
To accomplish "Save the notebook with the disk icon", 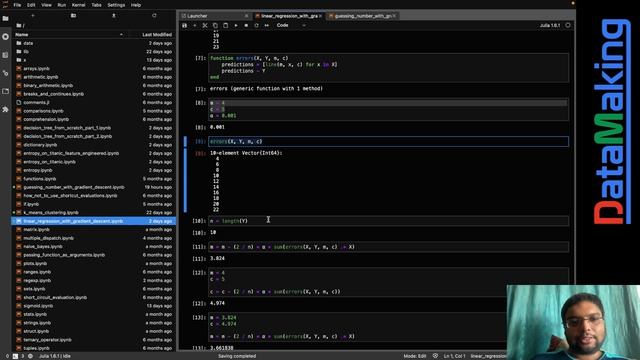I will click(184, 25).
